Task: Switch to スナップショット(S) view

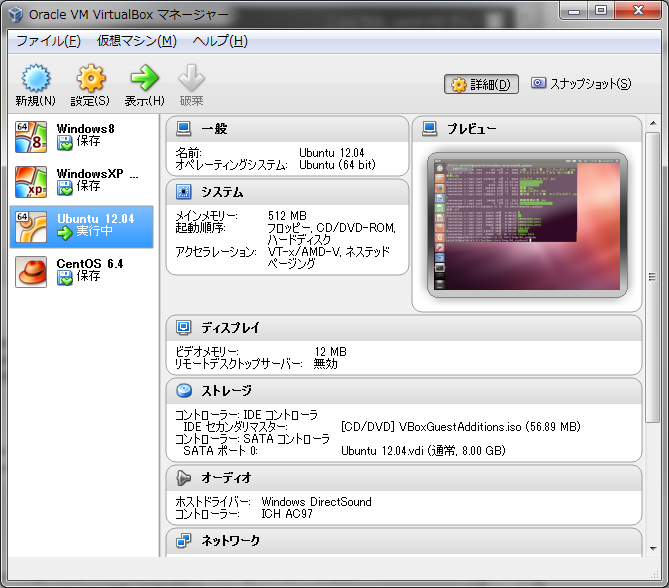Action: (581, 84)
